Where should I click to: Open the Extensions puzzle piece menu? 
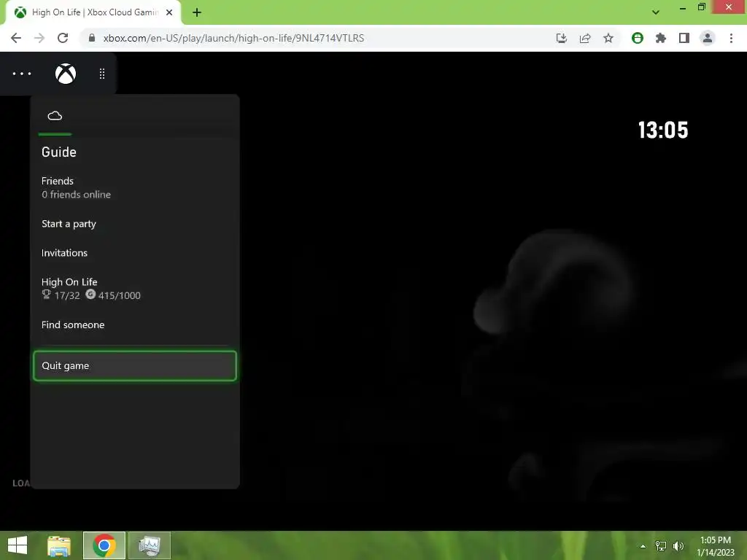(x=661, y=38)
